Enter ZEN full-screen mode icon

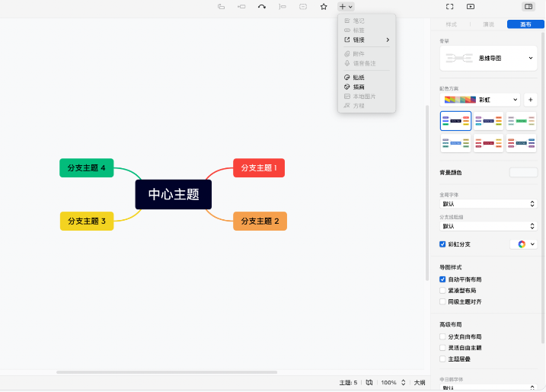point(449,6)
